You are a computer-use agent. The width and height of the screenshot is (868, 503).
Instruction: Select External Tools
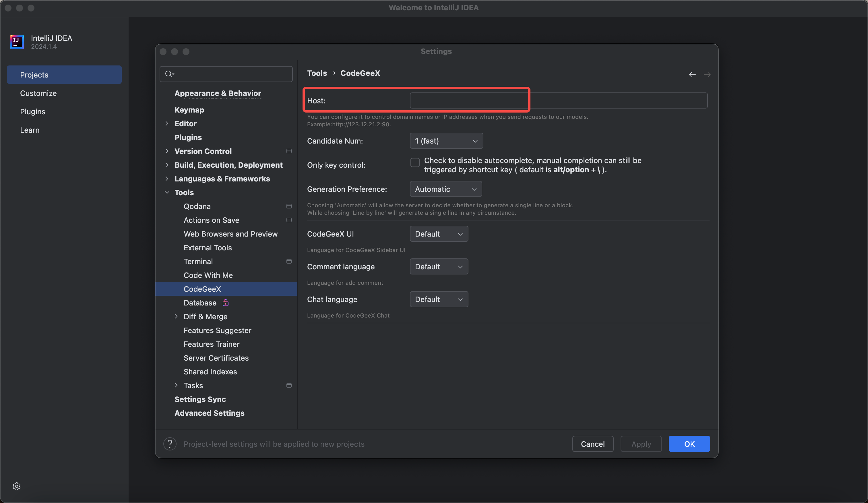tap(208, 247)
